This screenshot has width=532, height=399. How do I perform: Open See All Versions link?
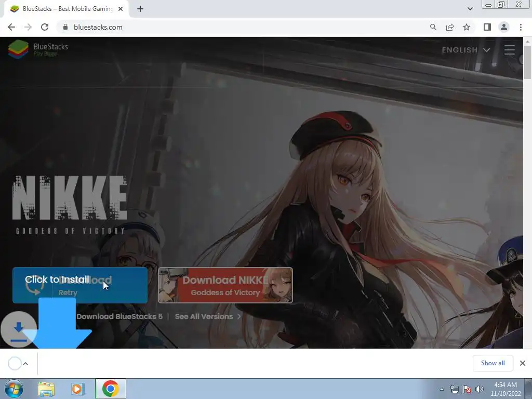pos(208,316)
